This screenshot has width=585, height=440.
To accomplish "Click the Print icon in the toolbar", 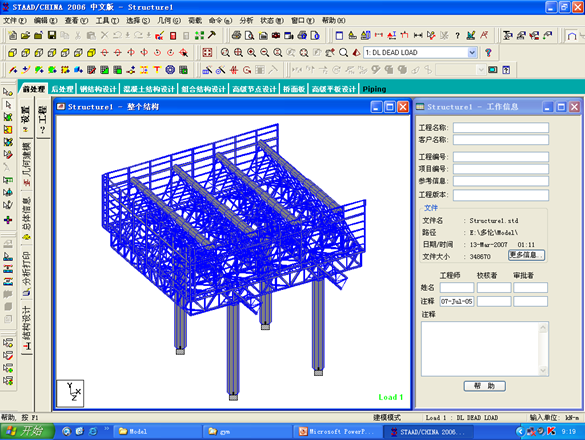I will tap(236, 35).
